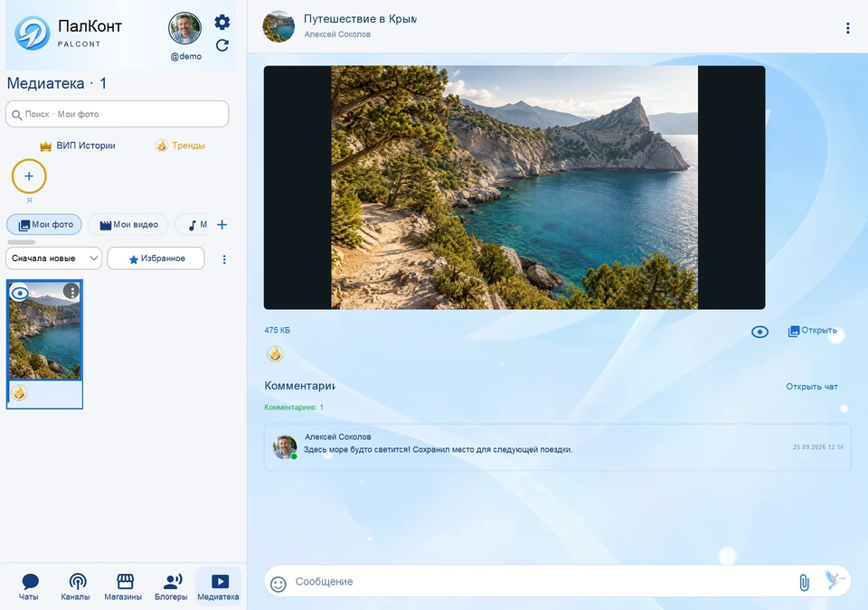
Task: Expand the Сначала новые sort dropdown
Action: (53, 258)
